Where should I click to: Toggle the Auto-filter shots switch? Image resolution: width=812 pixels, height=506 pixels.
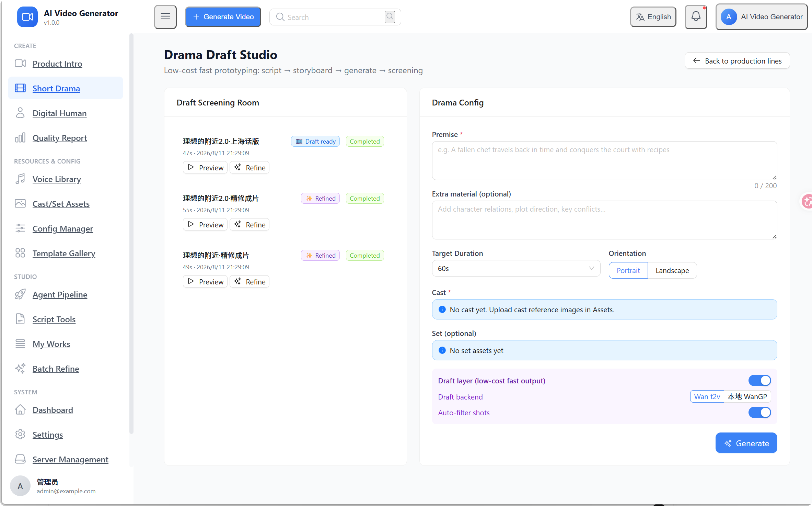(x=759, y=413)
